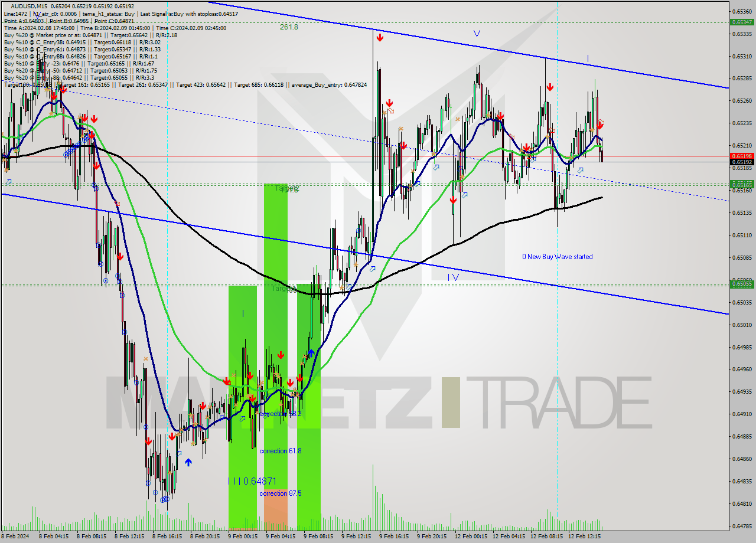This screenshot has height=543, width=756.
Task: Select the green 0.65055 target price tag
Action: [x=742, y=284]
